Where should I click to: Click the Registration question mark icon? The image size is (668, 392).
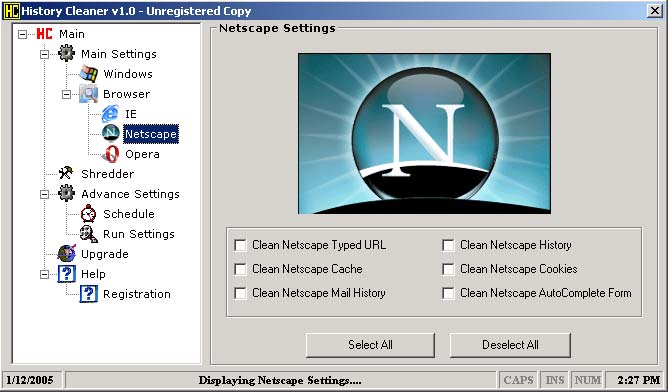coord(89,294)
